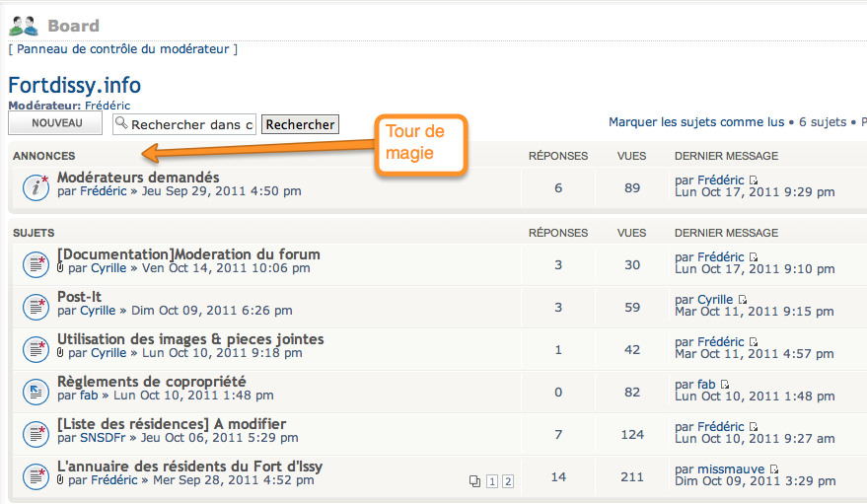Screen dimensions: 867x504
Task: Click topic icon beside Post-It
Action: pos(36,307)
